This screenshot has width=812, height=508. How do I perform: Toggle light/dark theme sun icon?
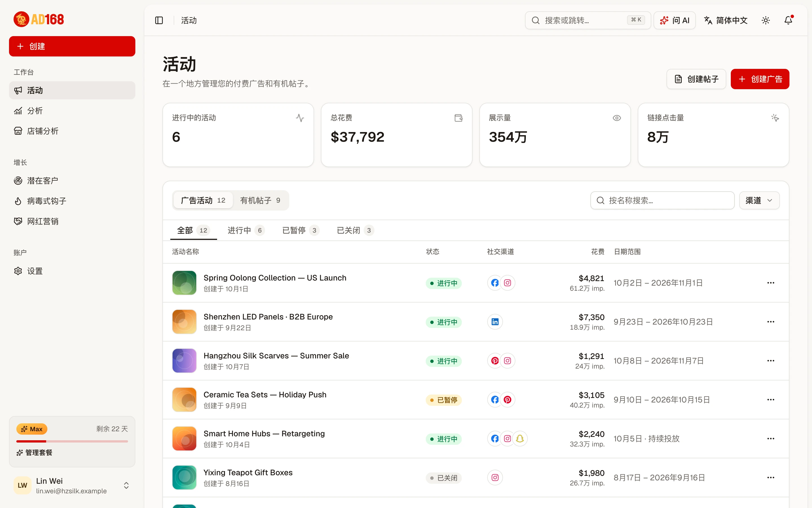click(x=766, y=21)
